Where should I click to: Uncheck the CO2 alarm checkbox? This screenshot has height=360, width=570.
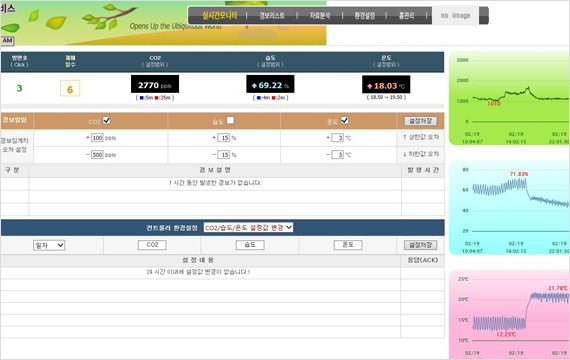tap(107, 120)
